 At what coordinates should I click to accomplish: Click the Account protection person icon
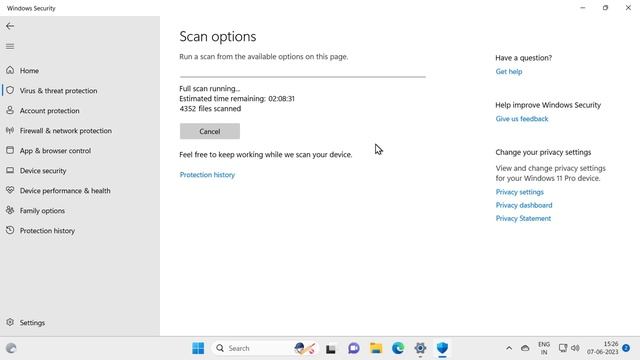[10, 110]
